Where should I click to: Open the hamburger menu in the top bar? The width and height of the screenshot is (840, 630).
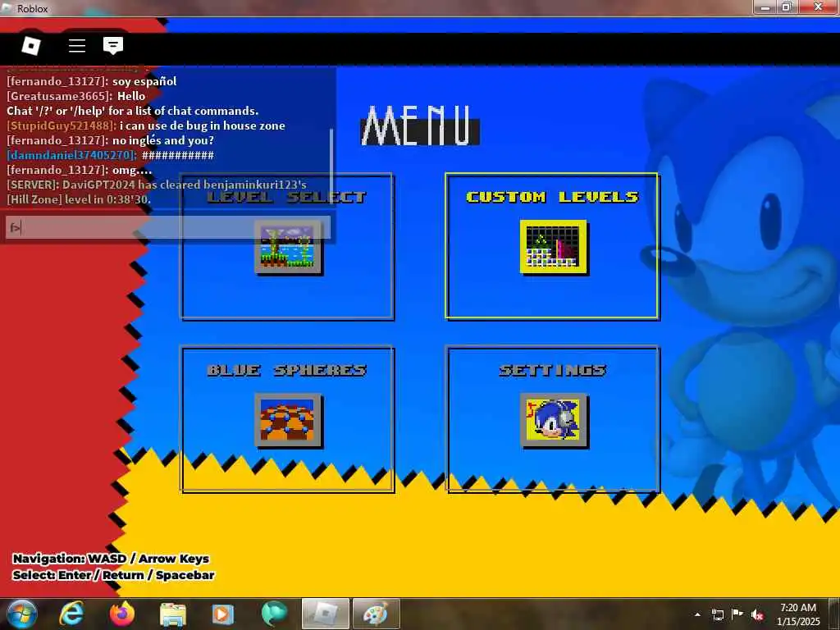tap(77, 46)
